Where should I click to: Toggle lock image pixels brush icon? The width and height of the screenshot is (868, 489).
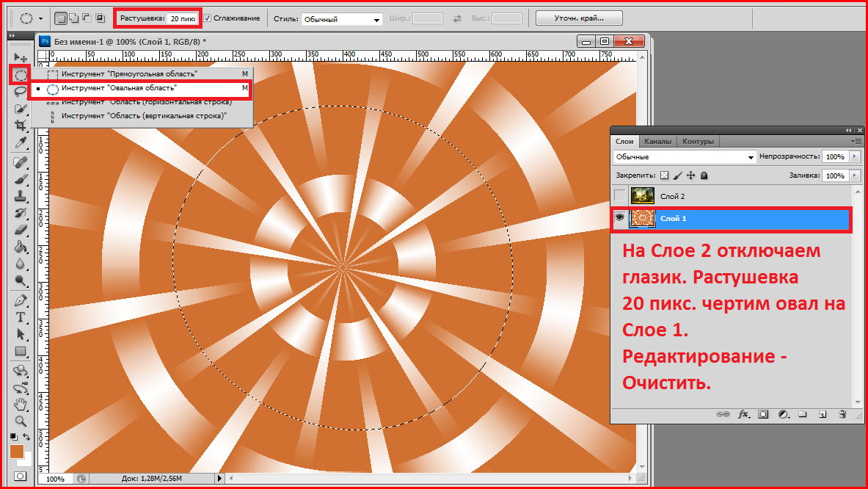[677, 175]
